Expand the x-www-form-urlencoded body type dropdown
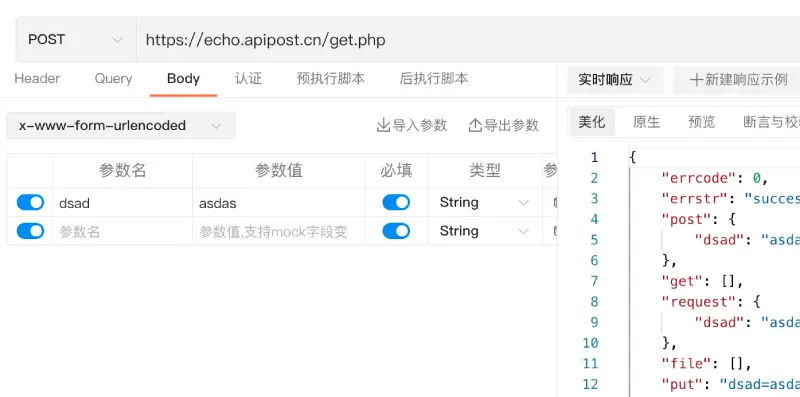 (121, 126)
